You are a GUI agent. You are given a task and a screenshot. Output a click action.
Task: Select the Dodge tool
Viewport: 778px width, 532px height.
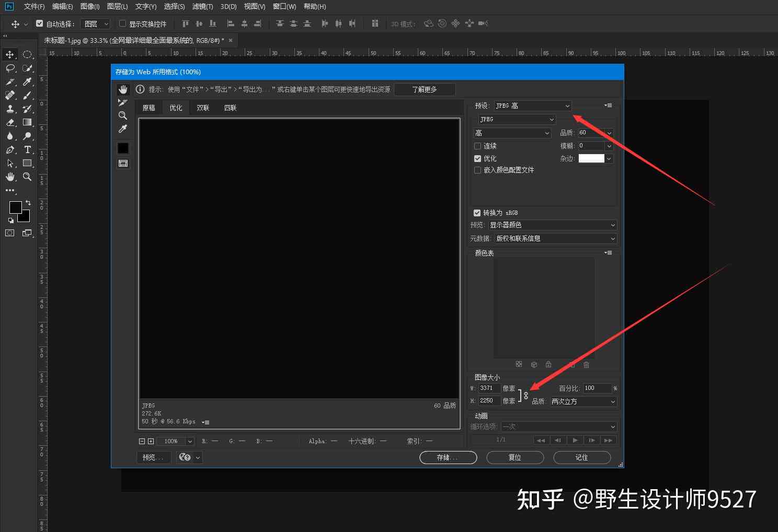click(27, 136)
